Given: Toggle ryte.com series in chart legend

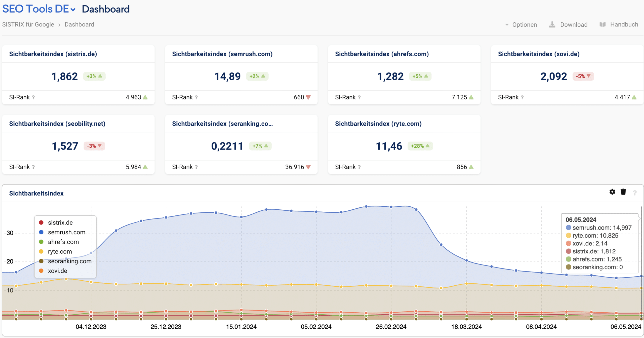Looking at the screenshot, I should [55, 252].
